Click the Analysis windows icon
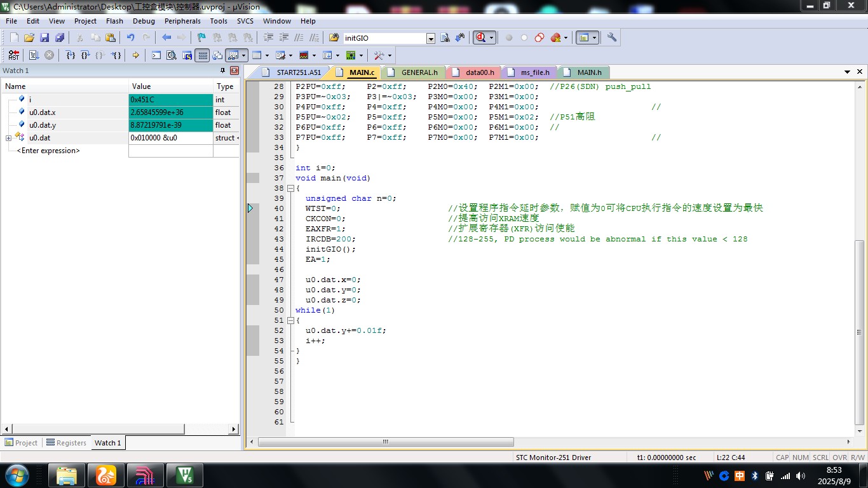 pyautogui.click(x=304, y=55)
